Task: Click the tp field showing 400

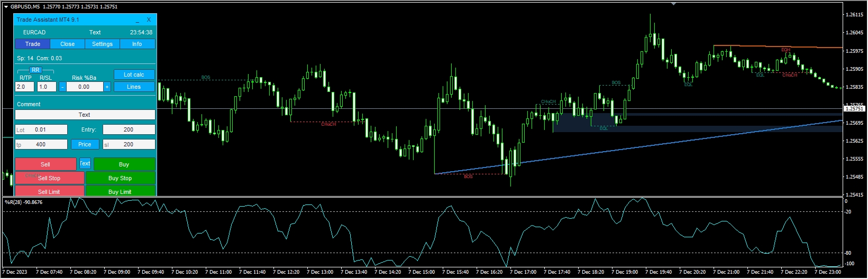Action: [41, 144]
